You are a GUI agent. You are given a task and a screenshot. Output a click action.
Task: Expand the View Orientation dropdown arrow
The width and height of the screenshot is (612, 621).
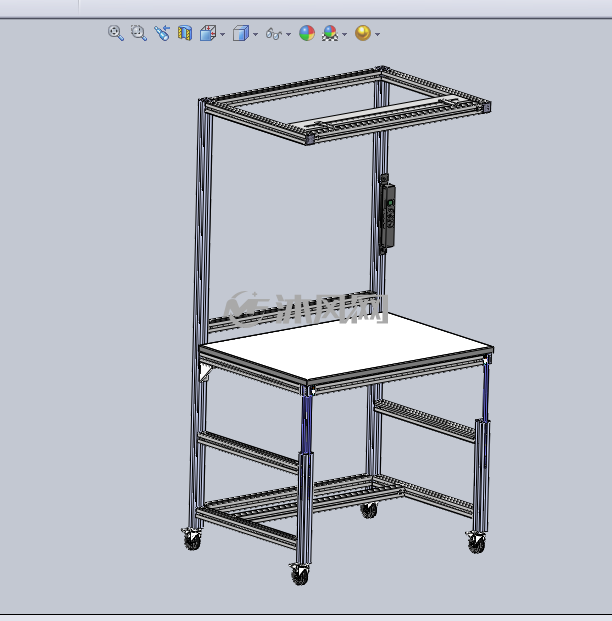pyautogui.click(x=222, y=34)
